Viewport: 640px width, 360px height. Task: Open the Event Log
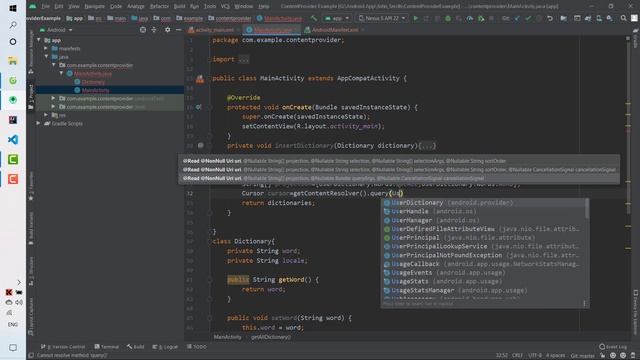point(613,347)
